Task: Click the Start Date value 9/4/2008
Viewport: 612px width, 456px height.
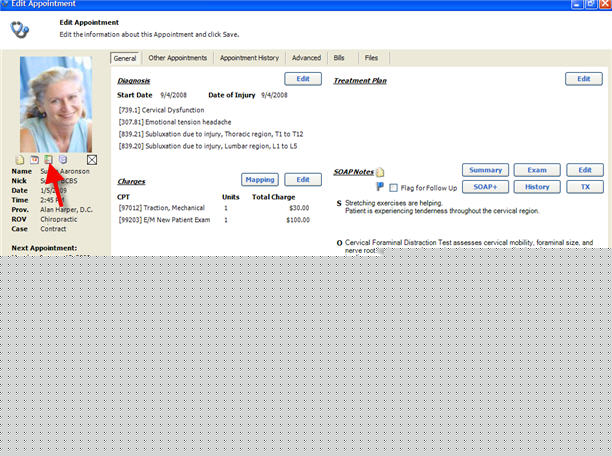Action: [x=173, y=95]
